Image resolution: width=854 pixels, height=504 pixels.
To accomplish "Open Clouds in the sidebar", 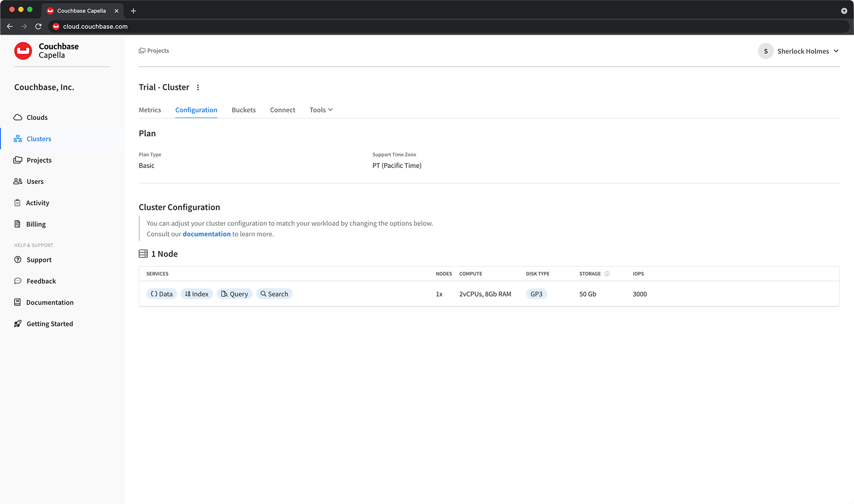I will pos(37,117).
